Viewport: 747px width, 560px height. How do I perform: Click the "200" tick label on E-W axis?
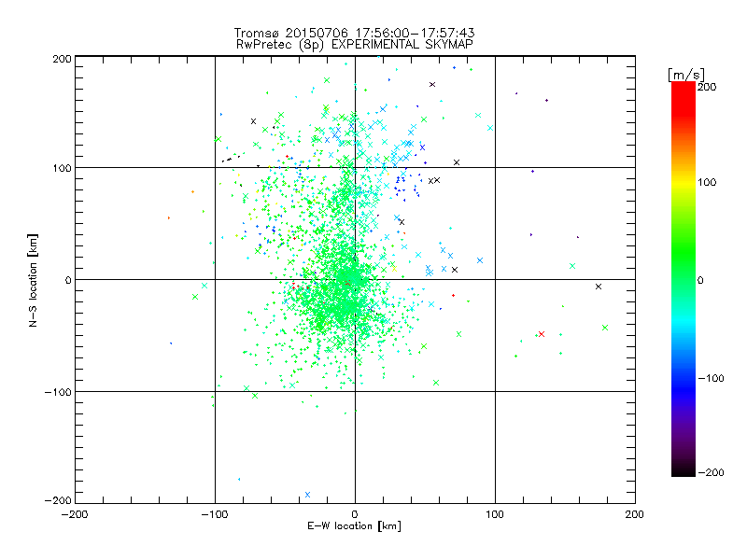(x=635, y=514)
